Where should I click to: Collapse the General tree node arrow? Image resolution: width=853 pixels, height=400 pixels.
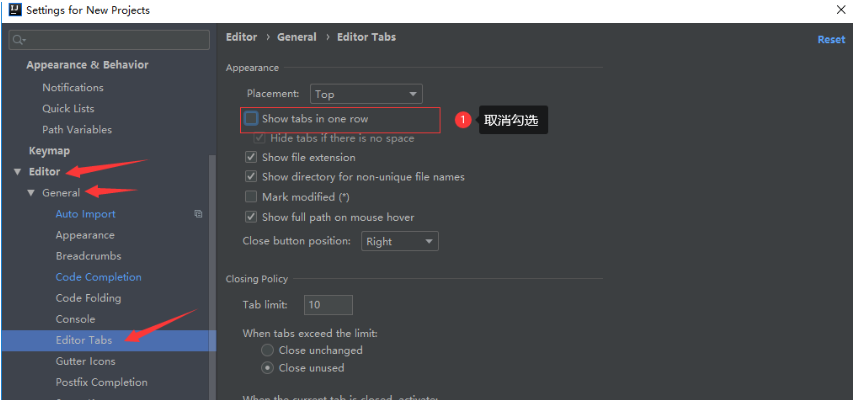coord(31,193)
